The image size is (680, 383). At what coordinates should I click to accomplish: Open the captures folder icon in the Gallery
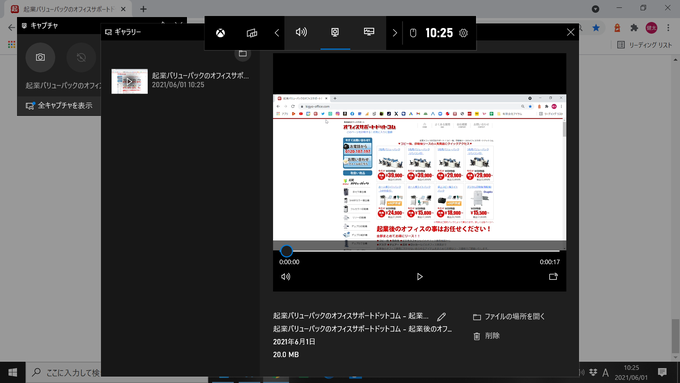242,54
